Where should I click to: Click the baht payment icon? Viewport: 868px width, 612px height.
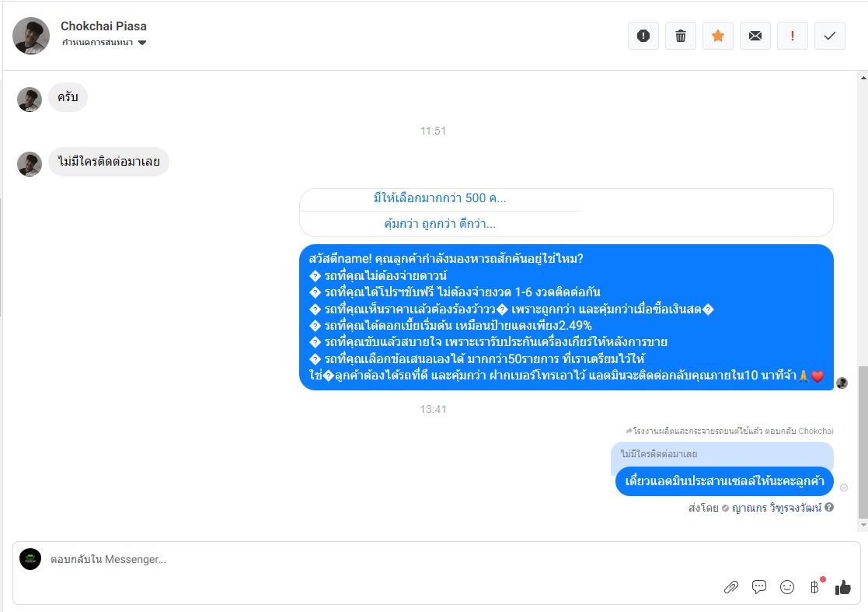(x=815, y=587)
